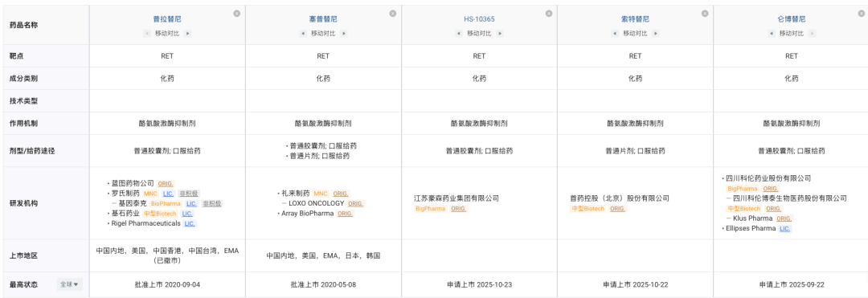Click Ellipses Pharma organization name
The height and width of the screenshot is (298, 868).
tap(751, 228)
